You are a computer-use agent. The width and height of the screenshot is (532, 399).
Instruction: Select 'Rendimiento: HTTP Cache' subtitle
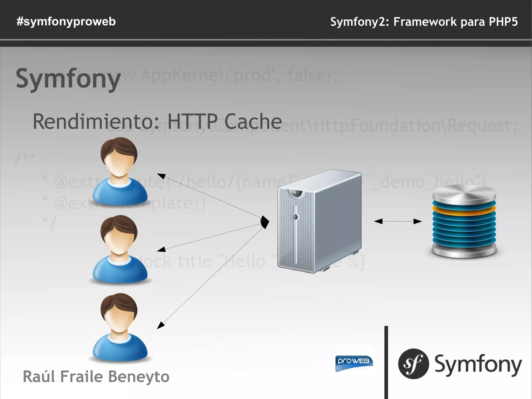pyautogui.click(x=157, y=121)
